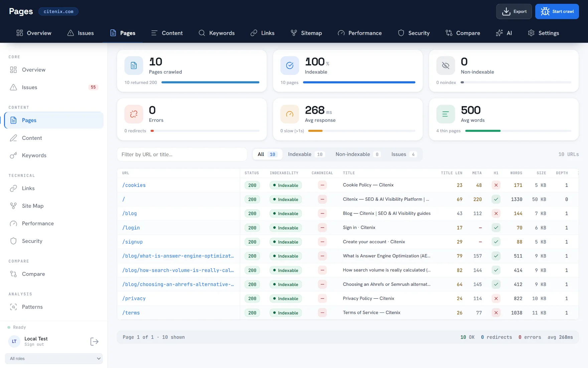This screenshot has height=368, width=588.
Task: Click the Start crawl button
Action: point(557,11)
